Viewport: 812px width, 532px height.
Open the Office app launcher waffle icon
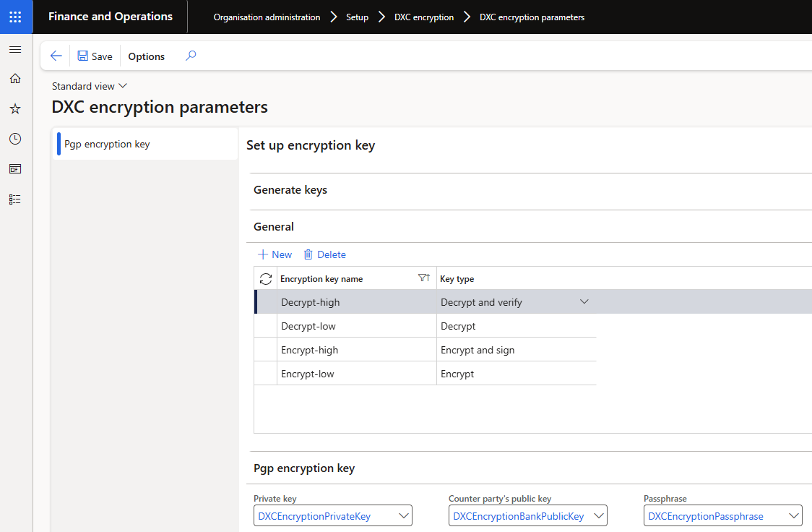pyautogui.click(x=15, y=17)
